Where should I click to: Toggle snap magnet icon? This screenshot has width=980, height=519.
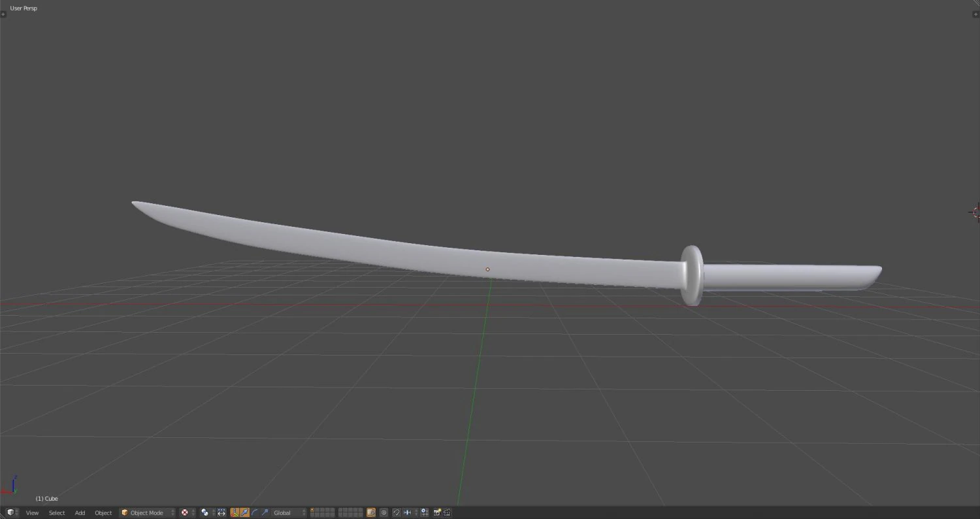point(396,513)
